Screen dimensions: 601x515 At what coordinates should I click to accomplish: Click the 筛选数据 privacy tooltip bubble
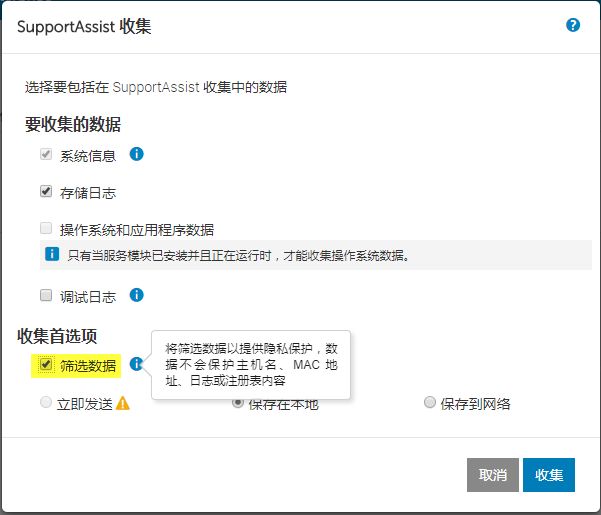tap(252, 365)
